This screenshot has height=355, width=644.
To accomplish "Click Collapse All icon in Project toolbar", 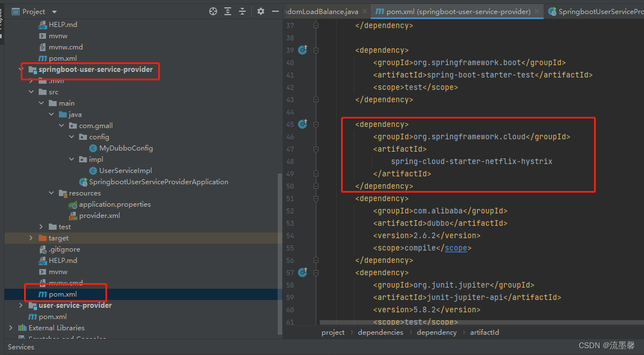I will click(242, 12).
